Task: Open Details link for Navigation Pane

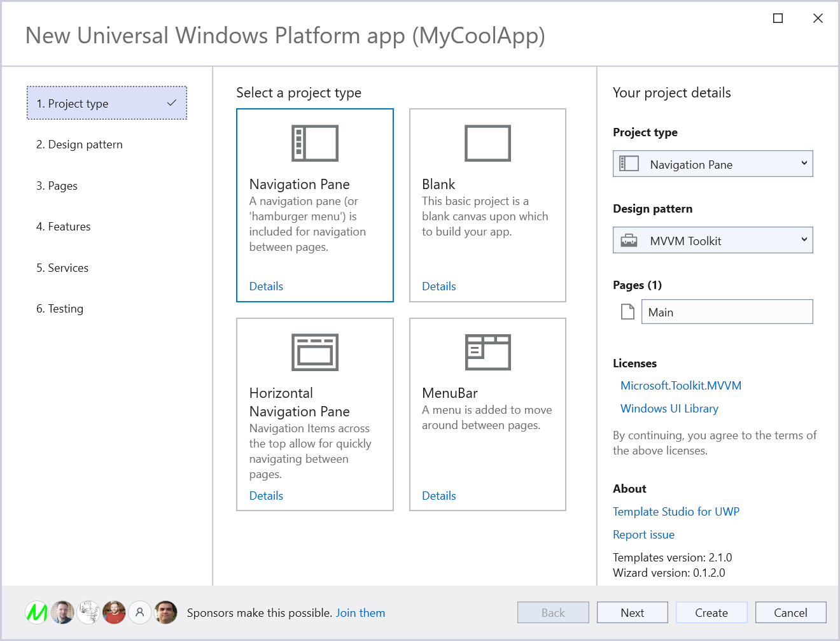Action: tap(266, 286)
